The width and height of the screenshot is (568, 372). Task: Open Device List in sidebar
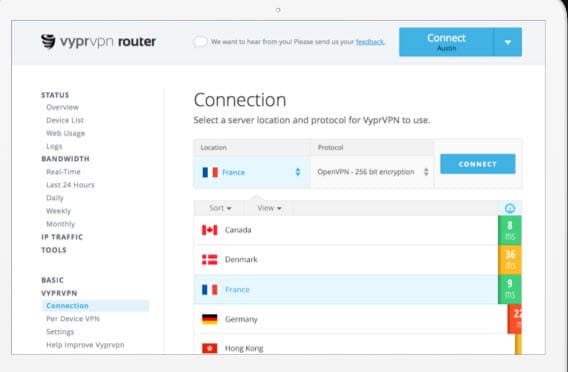point(65,120)
